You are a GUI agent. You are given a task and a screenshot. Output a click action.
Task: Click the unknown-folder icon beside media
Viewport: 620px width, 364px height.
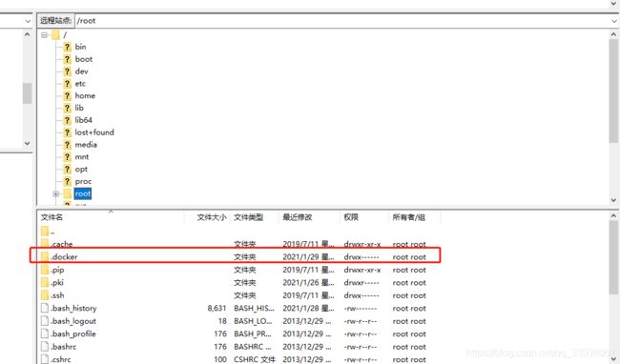[67, 145]
